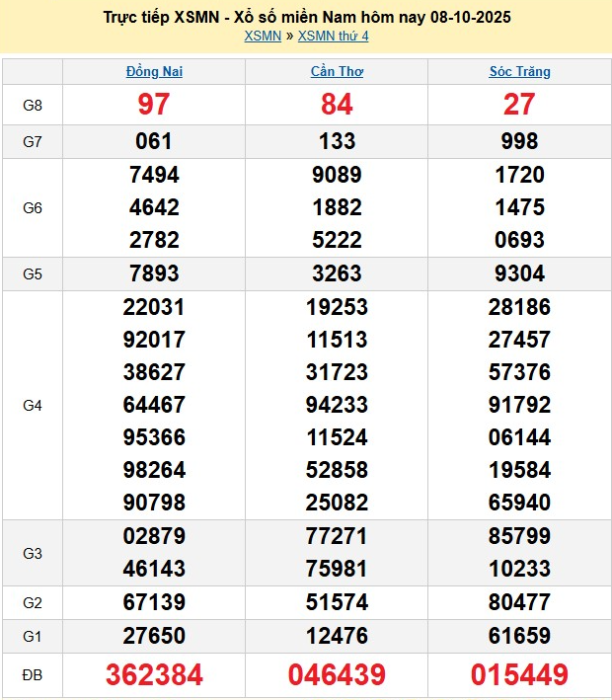Open the Cần Thơ province link
612x700 pixels.
[337, 71]
